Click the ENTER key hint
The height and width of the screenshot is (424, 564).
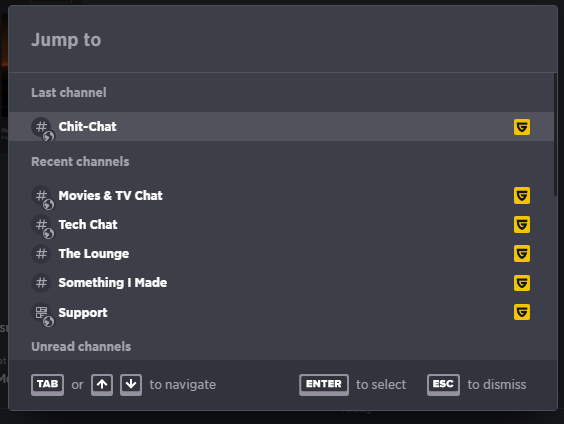coord(324,384)
